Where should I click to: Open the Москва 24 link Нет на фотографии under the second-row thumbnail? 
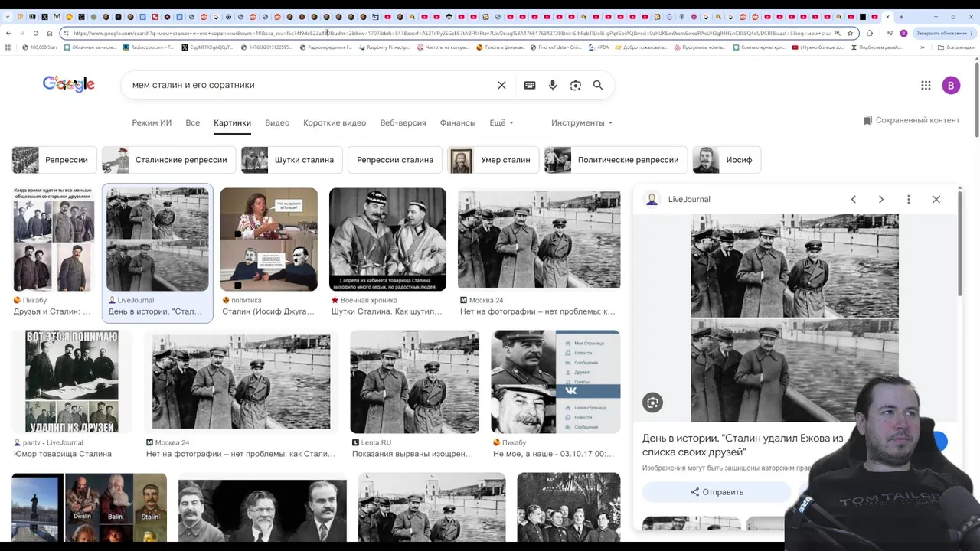[240, 454]
